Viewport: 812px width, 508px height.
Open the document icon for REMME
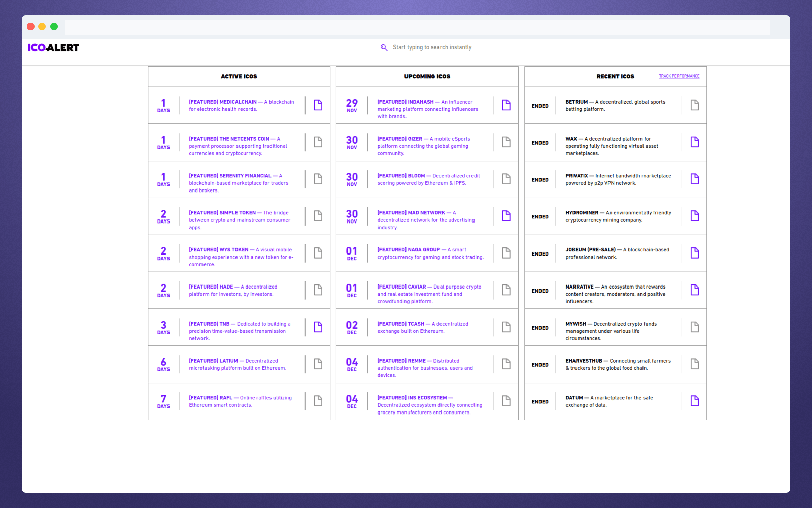pos(506,364)
